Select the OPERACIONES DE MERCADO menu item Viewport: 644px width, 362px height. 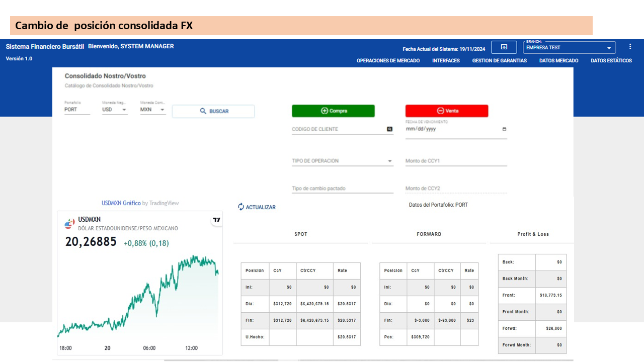point(387,60)
